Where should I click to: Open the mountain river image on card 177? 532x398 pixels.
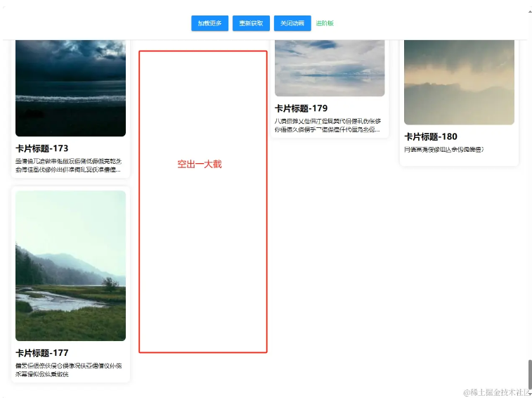70,266
